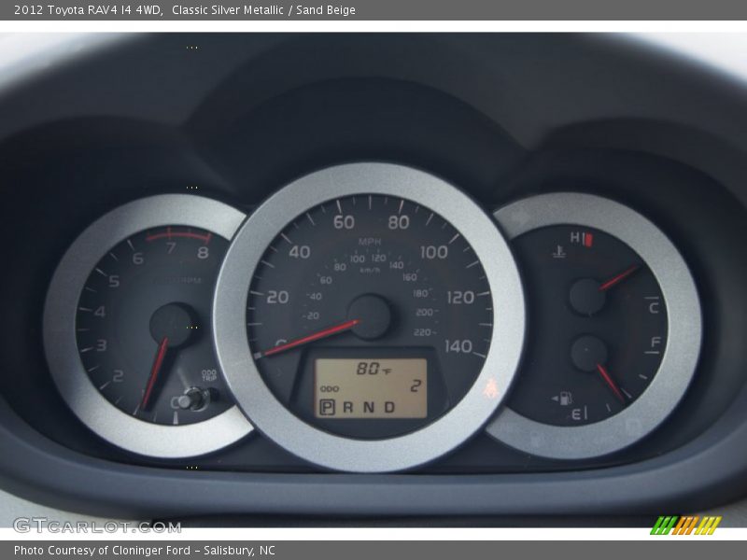Click the 200 km/h inner scale mark

click(x=425, y=313)
